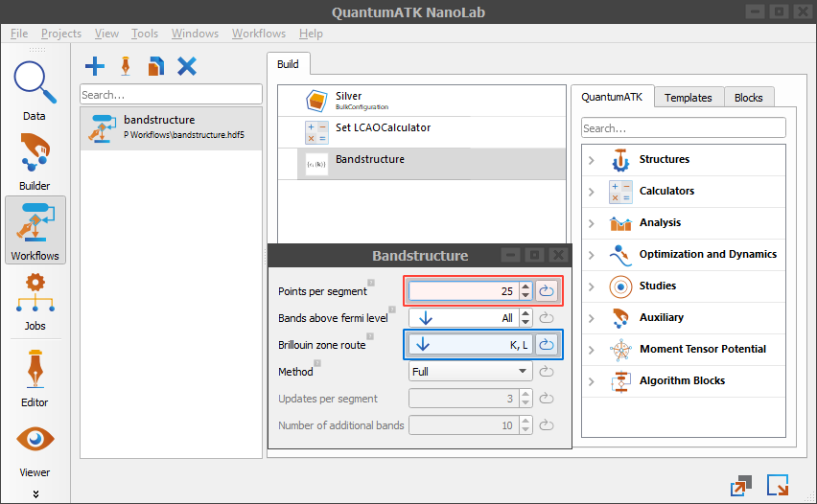Open the File menu
Screen dimensions: 817x504
point(19,34)
